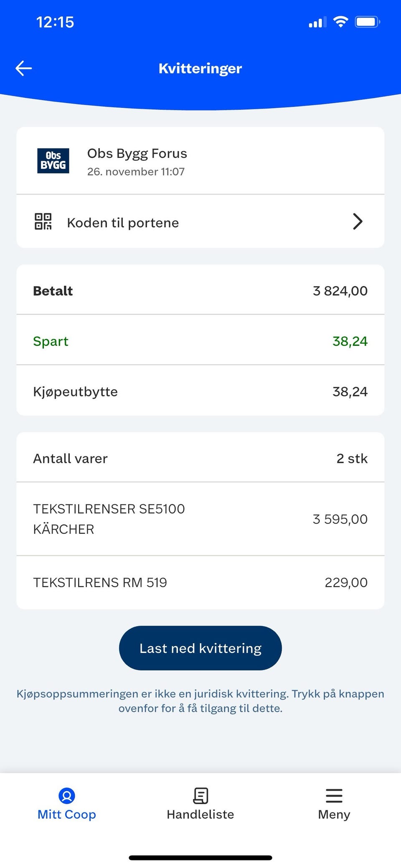Tap the Tekstilrens RM 519 item
The height and width of the screenshot is (868, 401).
click(x=200, y=582)
